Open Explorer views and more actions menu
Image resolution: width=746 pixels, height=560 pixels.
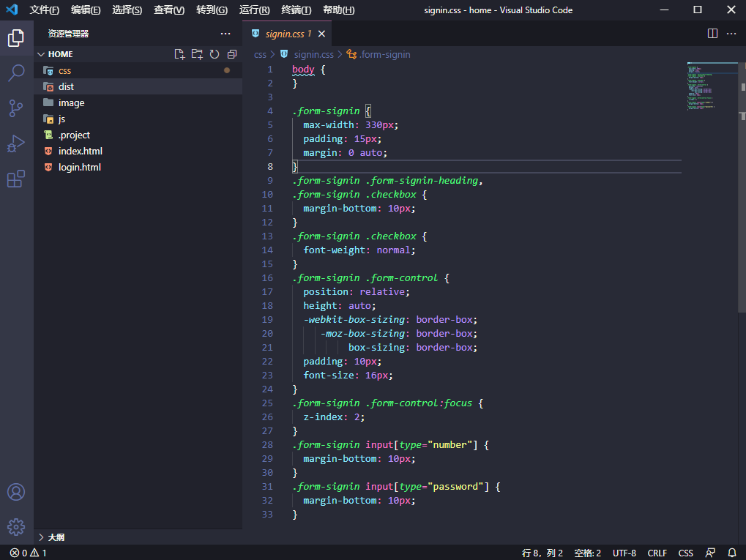click(225, 34)
